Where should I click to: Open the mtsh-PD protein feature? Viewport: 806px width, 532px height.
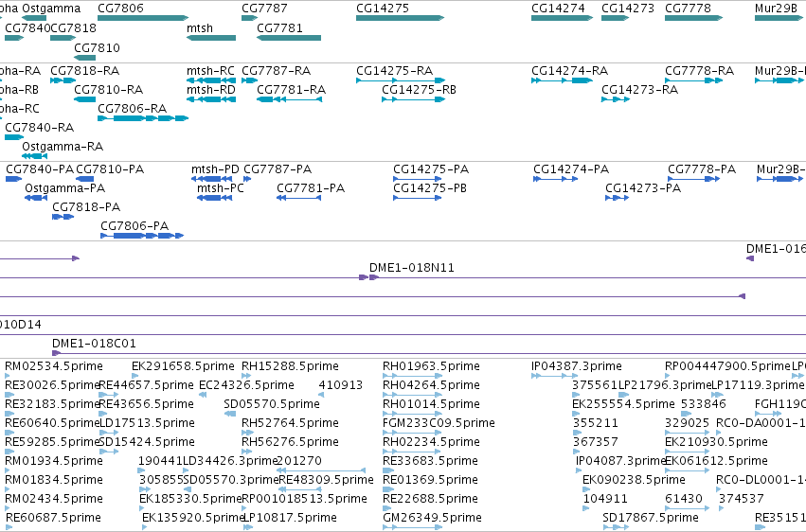(211, 179)
